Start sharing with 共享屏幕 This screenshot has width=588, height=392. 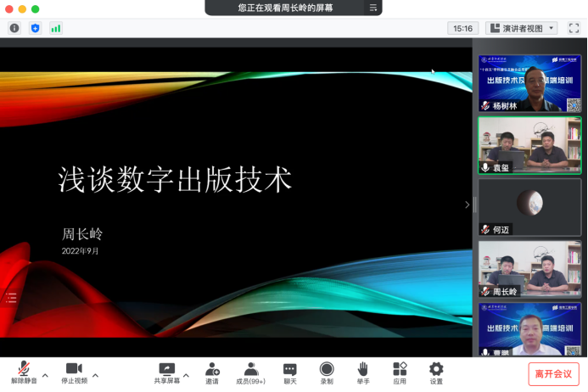click(x=166, y=372)
